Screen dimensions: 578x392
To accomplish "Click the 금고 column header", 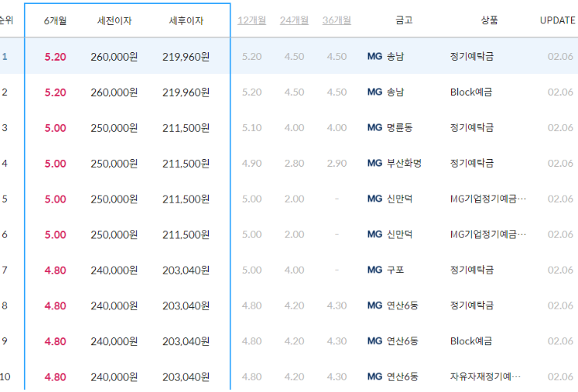I will click(x=404, y=20).
